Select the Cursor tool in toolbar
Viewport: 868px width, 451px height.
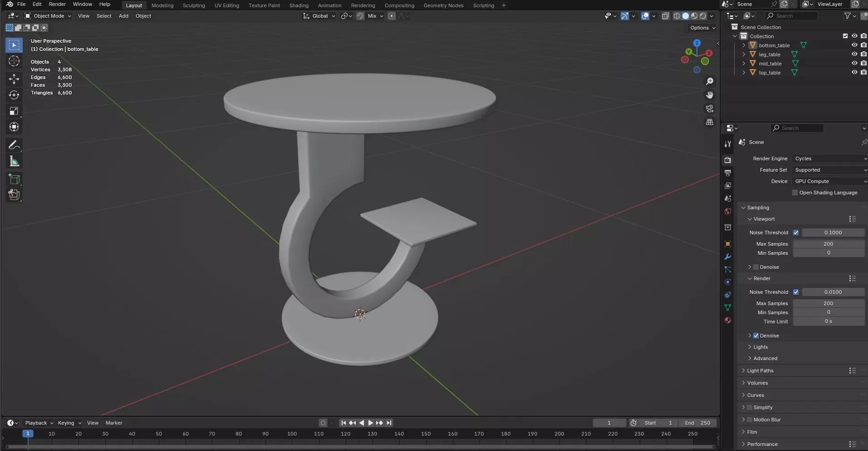pyautogui.click(x=14, y=61)
